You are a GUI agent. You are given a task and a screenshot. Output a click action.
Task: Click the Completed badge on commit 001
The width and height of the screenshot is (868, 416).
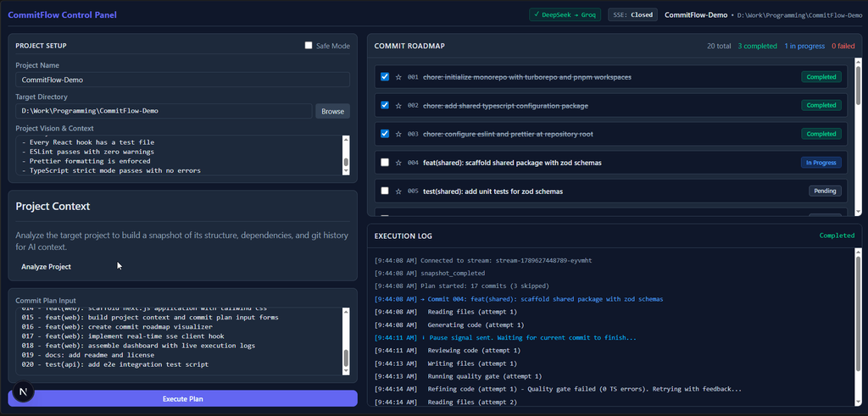click(821, 77)
